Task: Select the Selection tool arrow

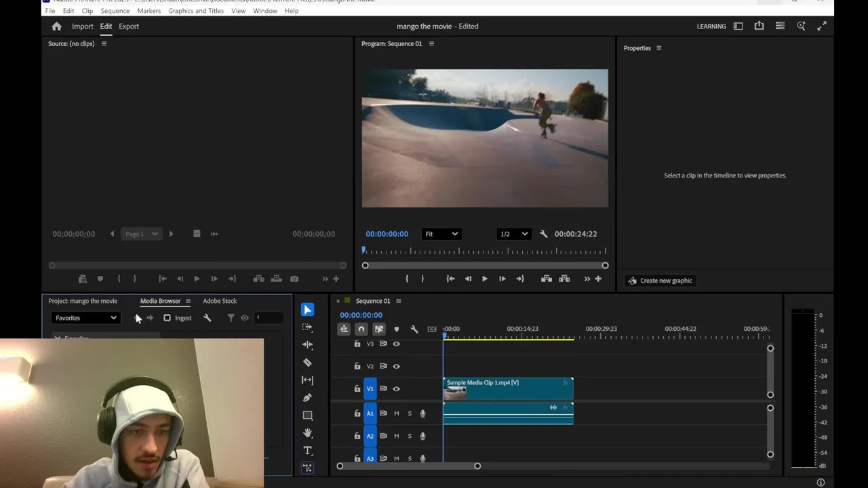Action: point(307,310)
